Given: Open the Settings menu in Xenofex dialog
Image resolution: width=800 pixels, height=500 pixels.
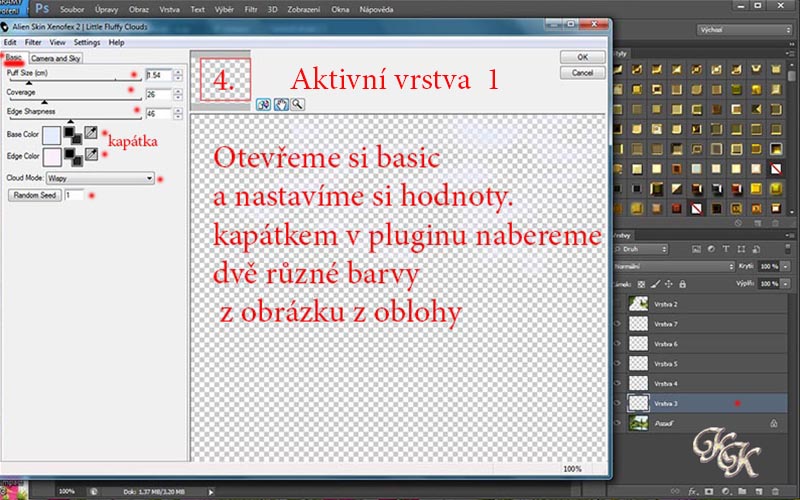Looking at the screenshot, I should coord(87,42).
